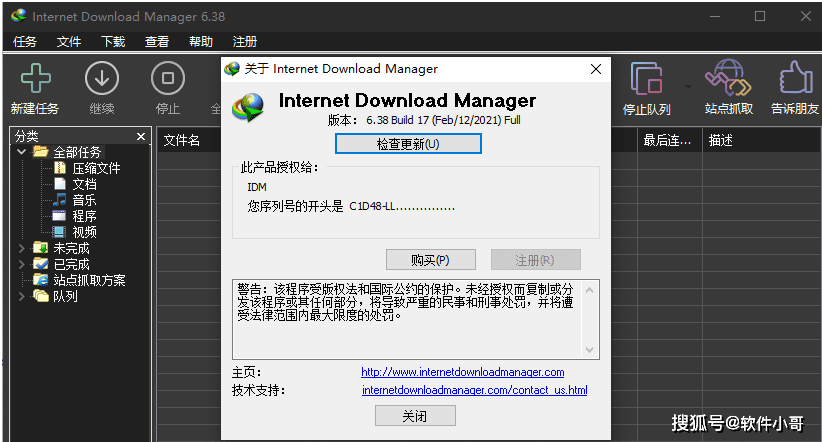Expand the 已完成 tree node

[x=21, y=264]
